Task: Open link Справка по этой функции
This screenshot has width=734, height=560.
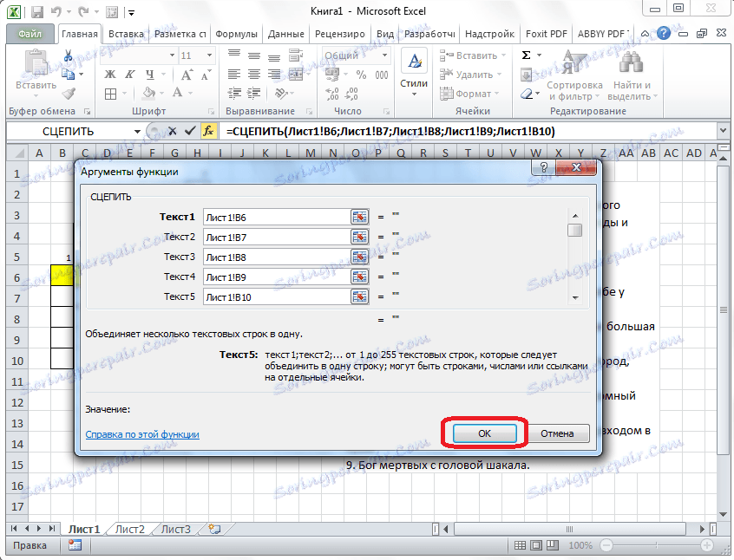Action: [142, 434]
